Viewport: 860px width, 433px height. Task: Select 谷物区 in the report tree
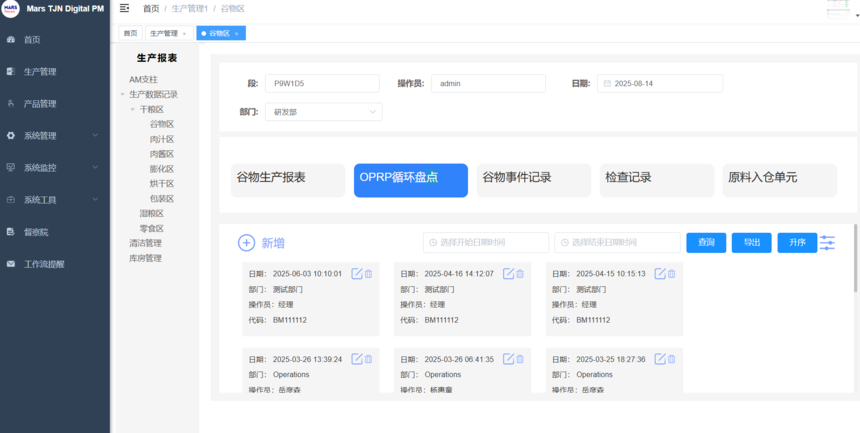tap(162, 124)
